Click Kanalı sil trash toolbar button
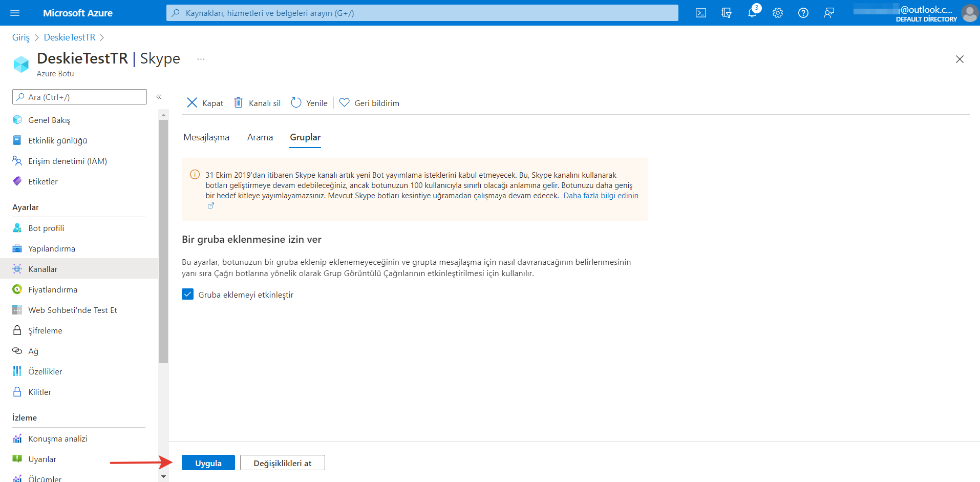 257,103
